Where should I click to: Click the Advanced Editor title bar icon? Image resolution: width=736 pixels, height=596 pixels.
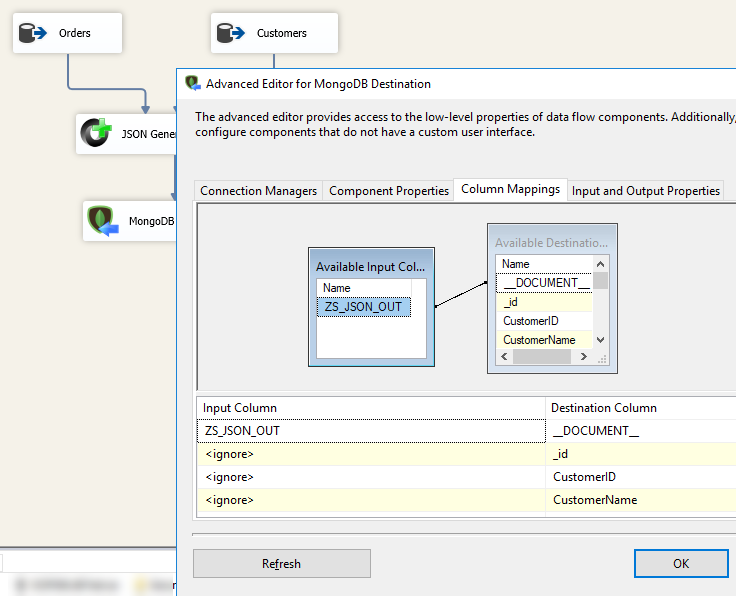pos(193,83)
